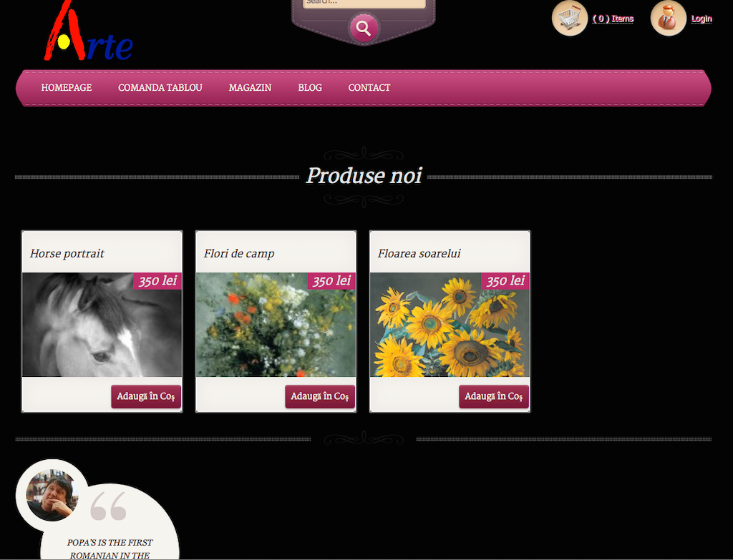
Task: Click the Login link
Action: [702, 19]
